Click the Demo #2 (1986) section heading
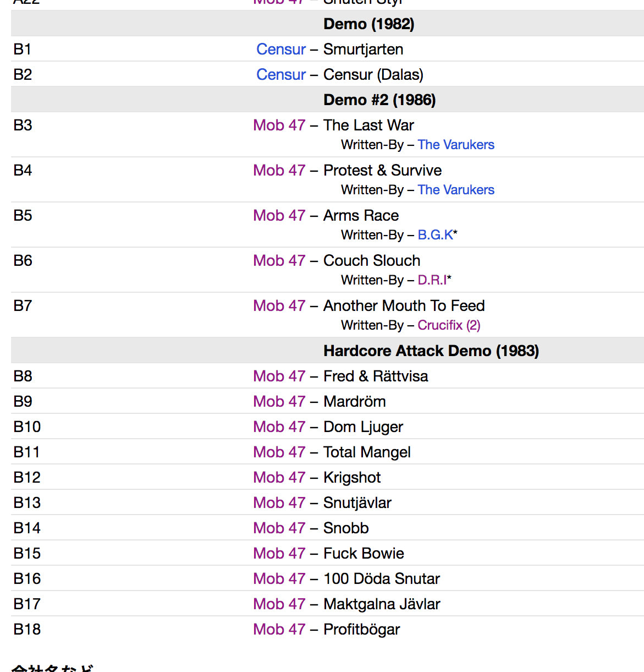 click(379, 100)
